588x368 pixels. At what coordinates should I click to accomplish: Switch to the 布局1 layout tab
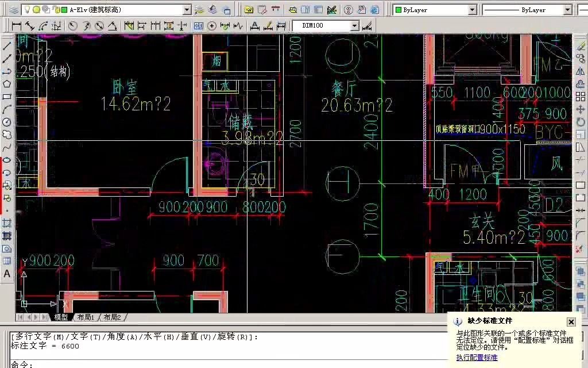(x=84, y=316)
